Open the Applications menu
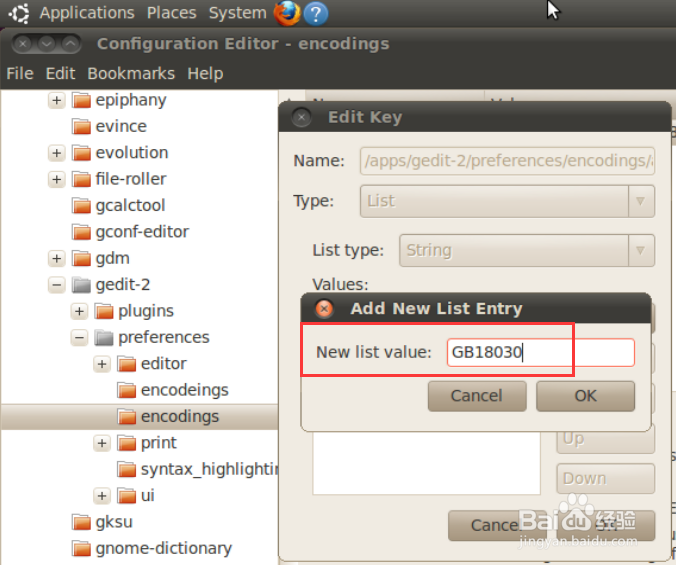 [x=87, y=13]
